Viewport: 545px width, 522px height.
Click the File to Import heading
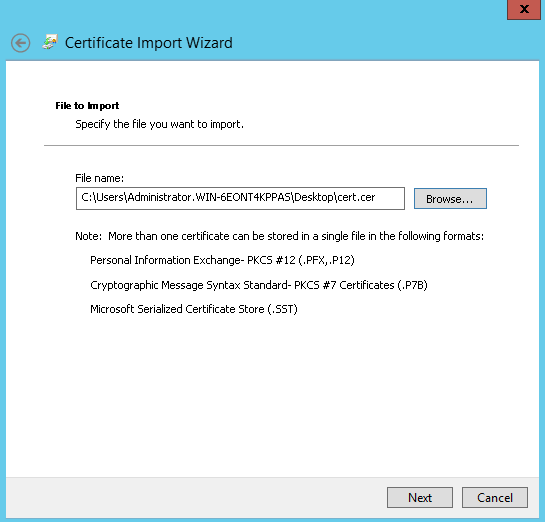pos(87,106)
